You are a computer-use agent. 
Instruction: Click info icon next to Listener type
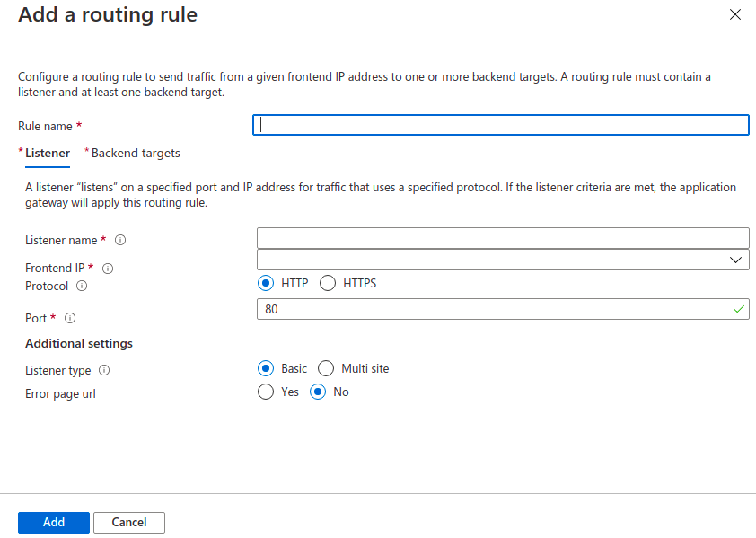104,370
